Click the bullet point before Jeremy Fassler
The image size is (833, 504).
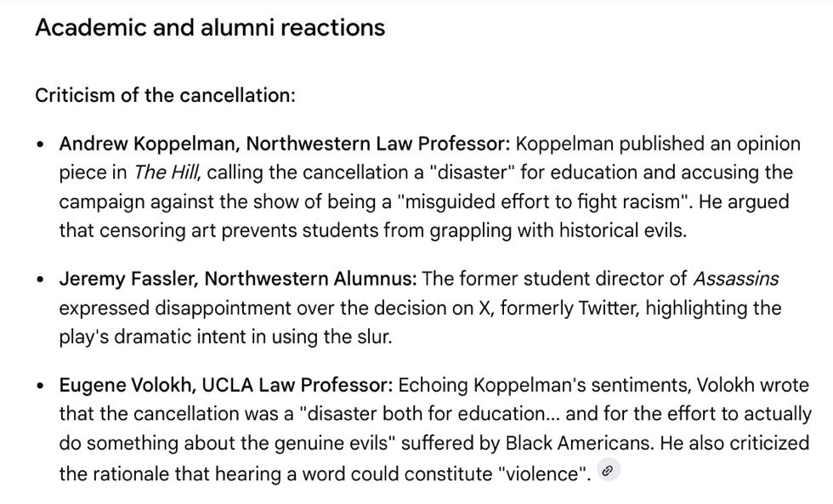pos(41,280)
